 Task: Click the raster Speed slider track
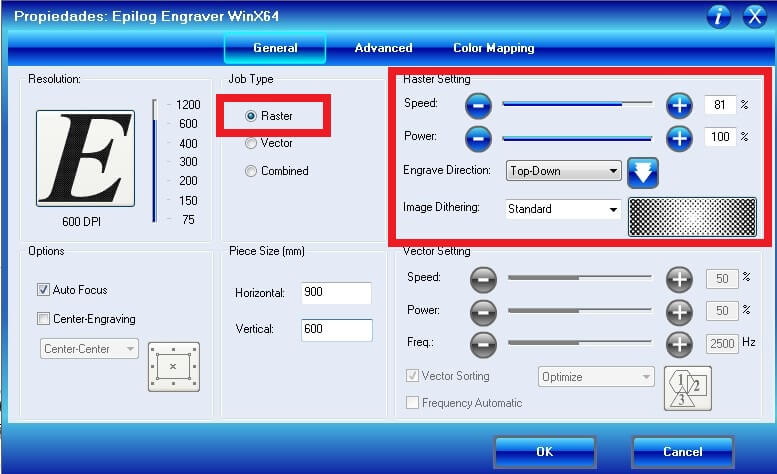click(577, 104)
